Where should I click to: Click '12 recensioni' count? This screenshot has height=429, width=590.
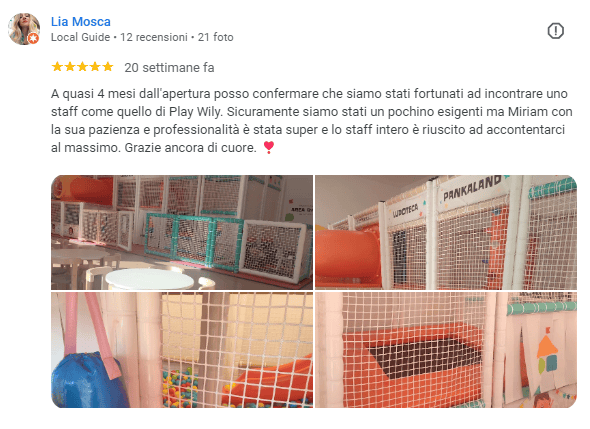(154, 37)
